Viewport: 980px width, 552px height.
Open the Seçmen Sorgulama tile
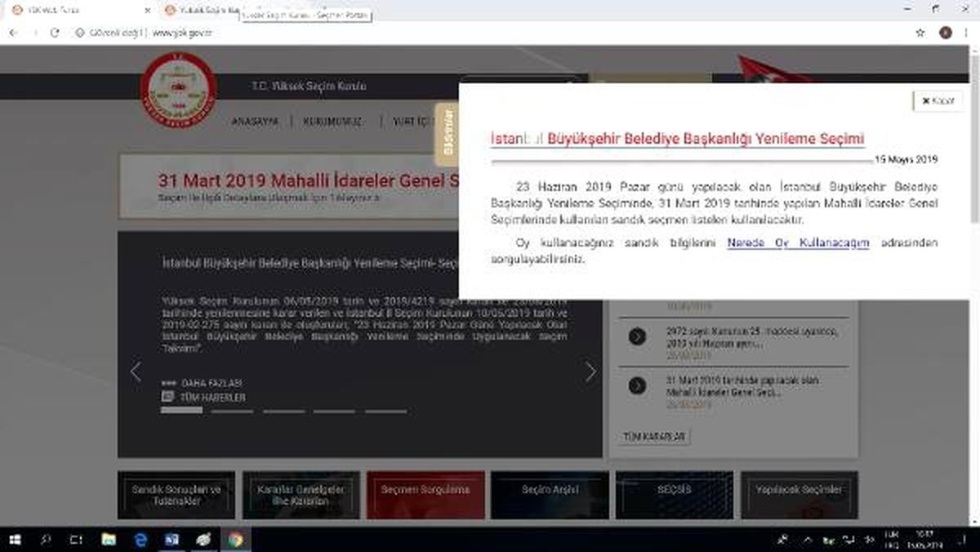coord(425,495)
